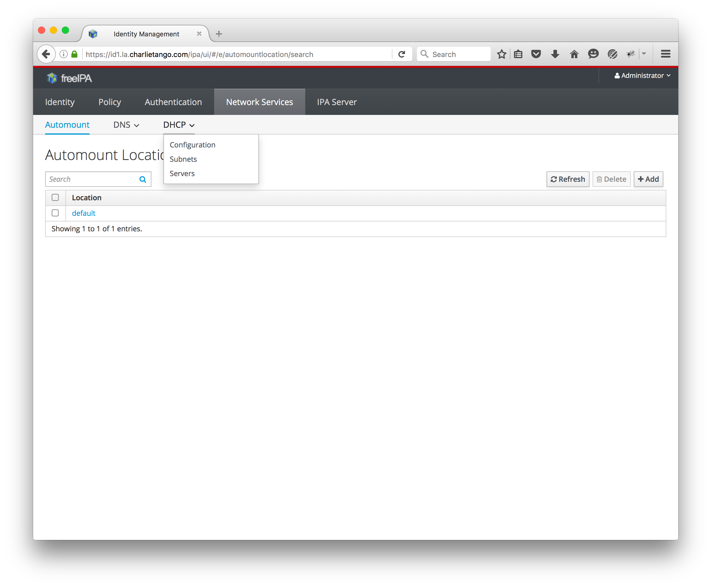Click the bookmark star icon

[501, 54]
